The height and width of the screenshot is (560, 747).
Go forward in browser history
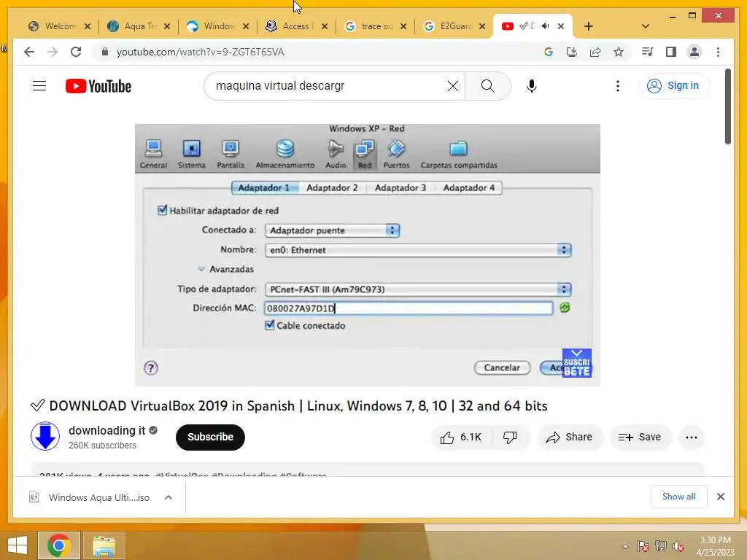pos(53,52)
